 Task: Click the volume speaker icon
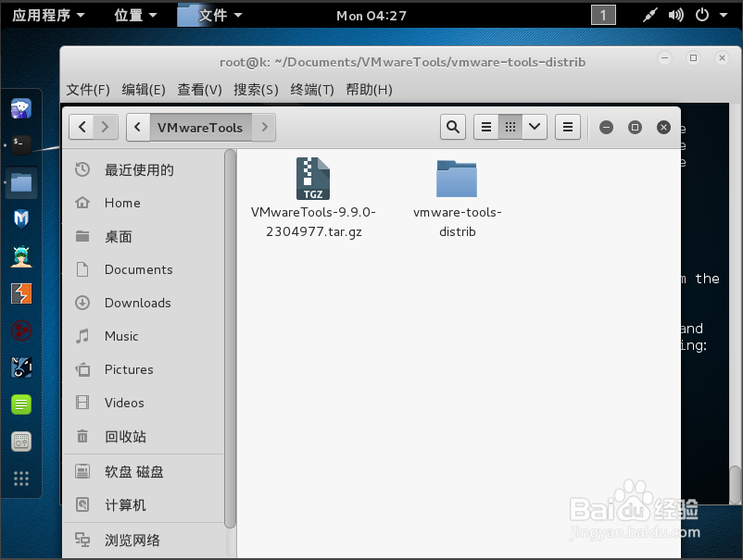pyautogui.click(x=675, y=15)
